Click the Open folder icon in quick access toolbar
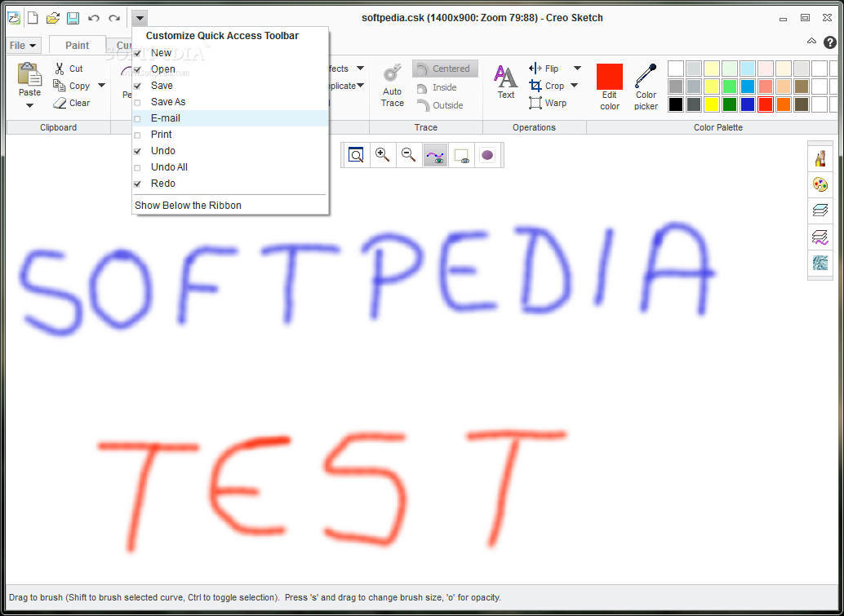Viewport: 844px width, 616px height. (x=53, y=18)
